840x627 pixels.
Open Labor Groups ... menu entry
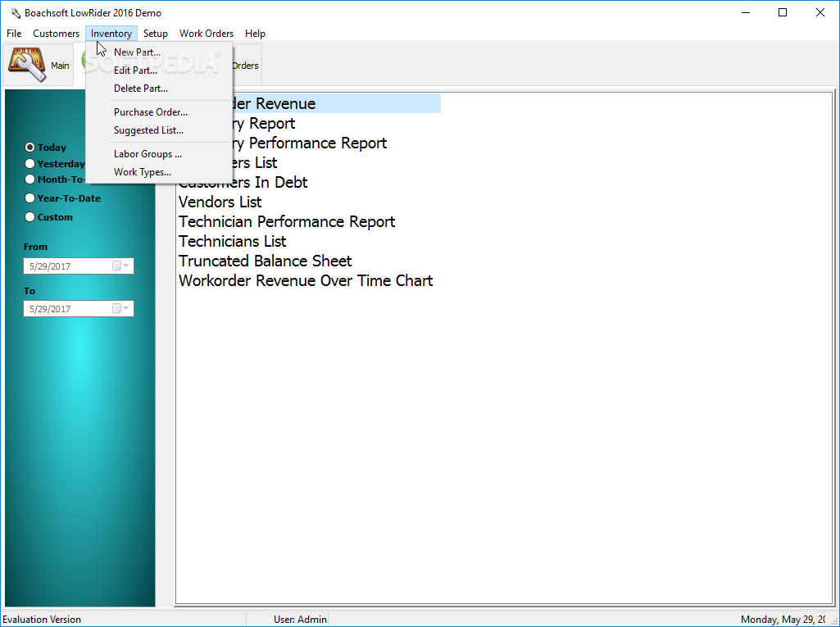tap(159, 154)
